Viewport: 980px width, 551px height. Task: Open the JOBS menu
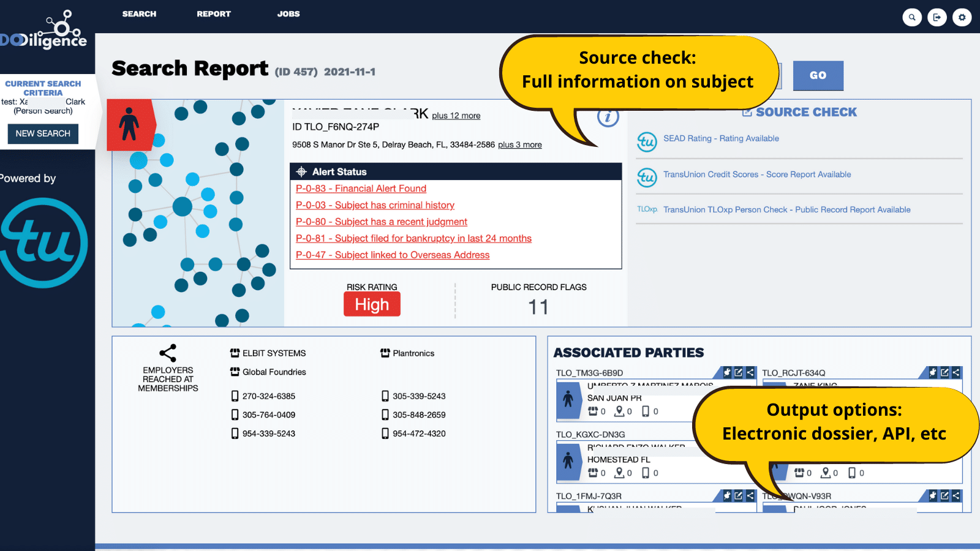tap(288, 14)
